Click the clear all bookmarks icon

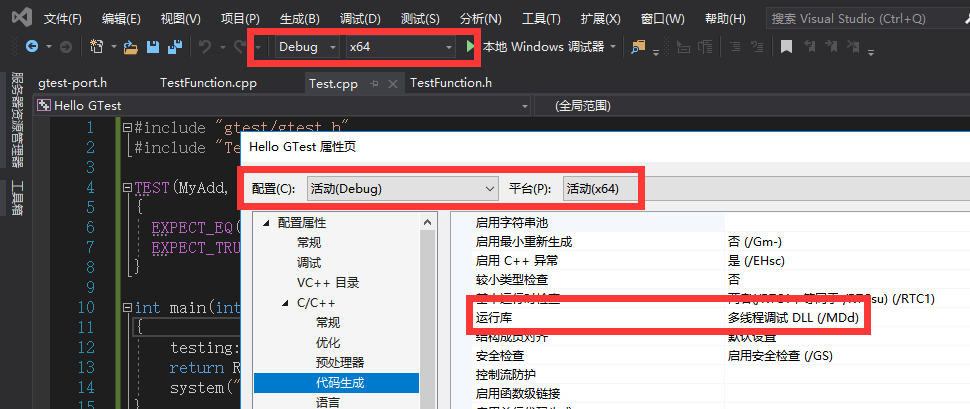tap(853, 46)
